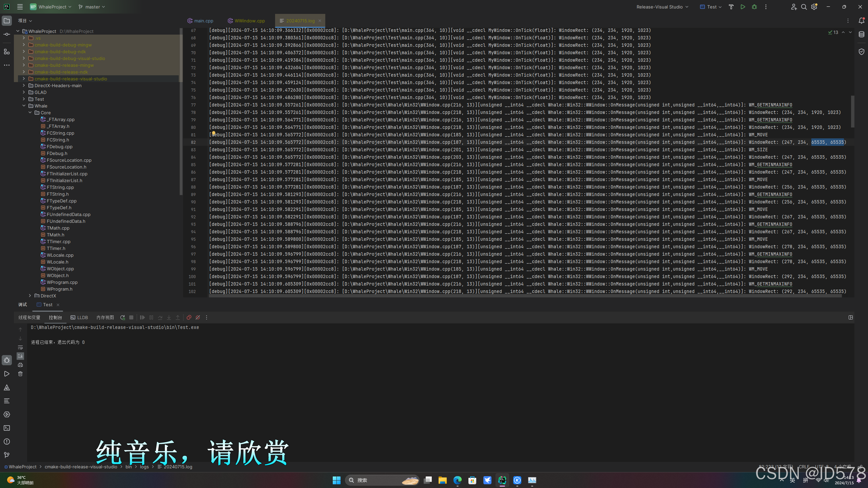Open the Commit tool window icon
Image resolution: width=868 pixels, height=488 pixels.
pyautogui.click(x=7, y=34)
